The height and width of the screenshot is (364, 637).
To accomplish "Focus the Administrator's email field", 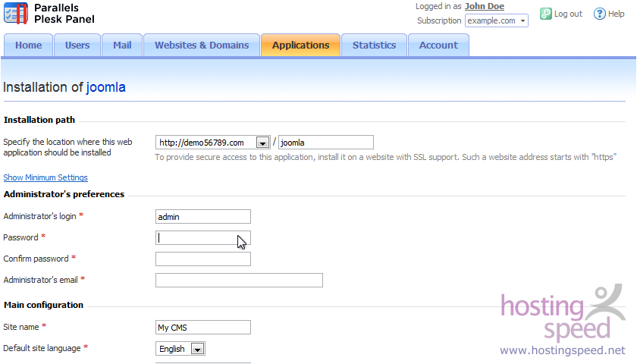I will pyautogui.click(x=240, y=281).
